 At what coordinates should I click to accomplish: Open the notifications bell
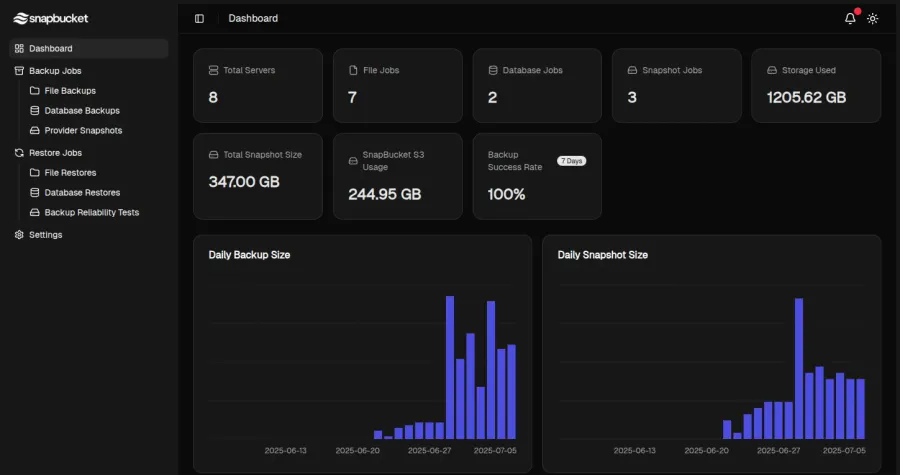point(850,18)
